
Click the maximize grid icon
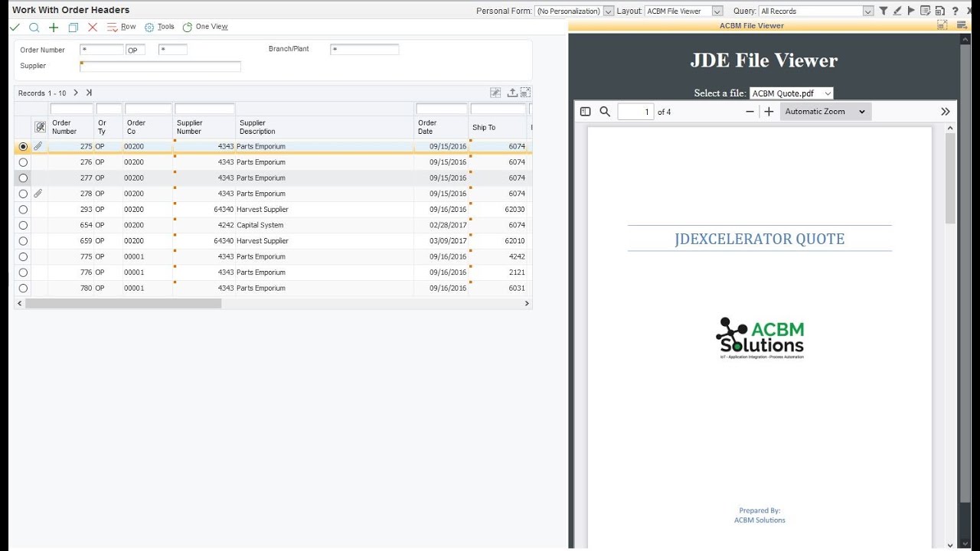coord(525,93)
